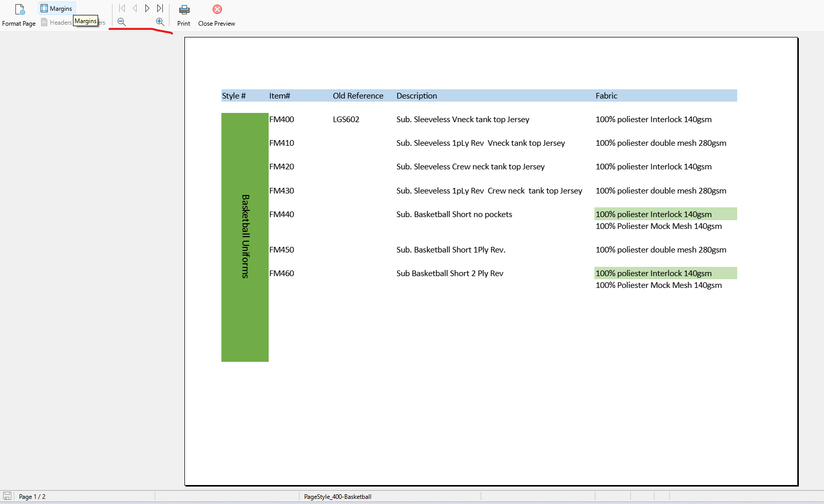824x504 pixels.
Task: Click the Fabric column header
Action: [606, 96]
